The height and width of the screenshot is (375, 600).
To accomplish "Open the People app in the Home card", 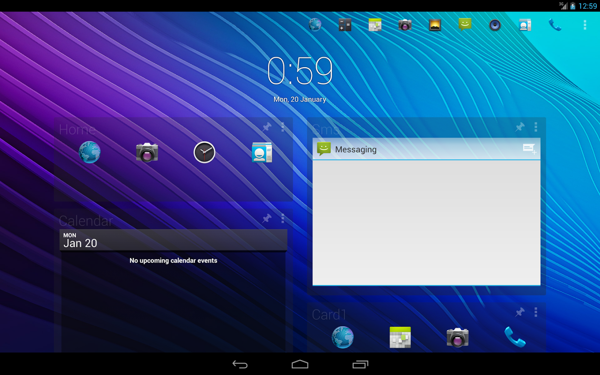I will 262,152.
